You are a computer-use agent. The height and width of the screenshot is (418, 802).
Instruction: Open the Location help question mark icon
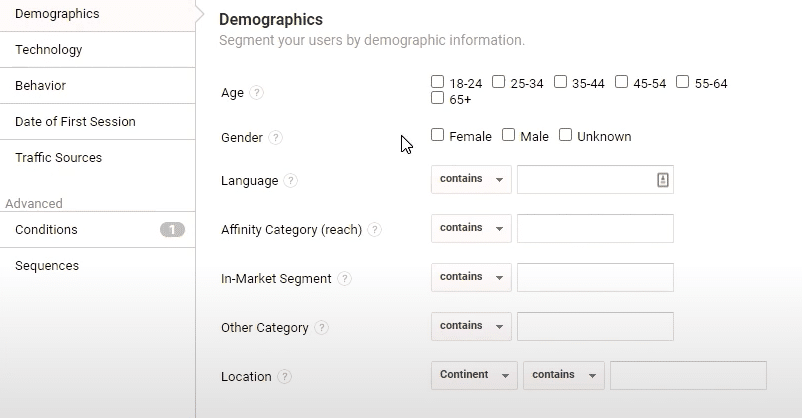284,377
